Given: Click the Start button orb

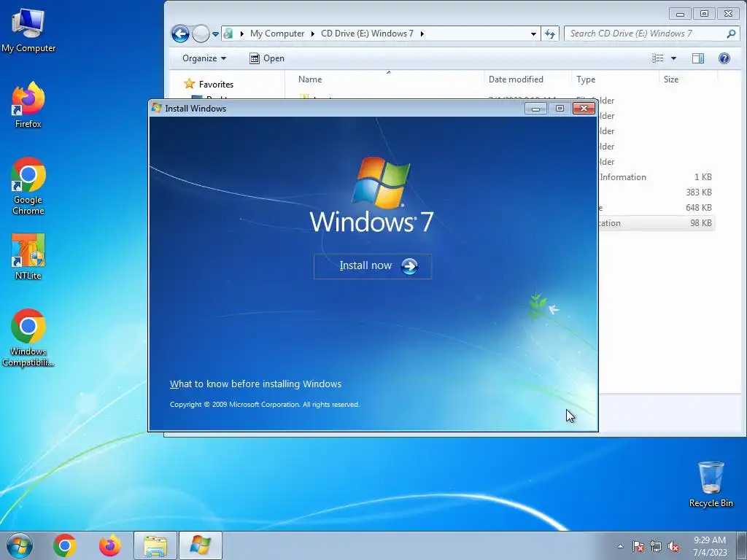Looking at the screenshot, I should click(x=20, y=545).
